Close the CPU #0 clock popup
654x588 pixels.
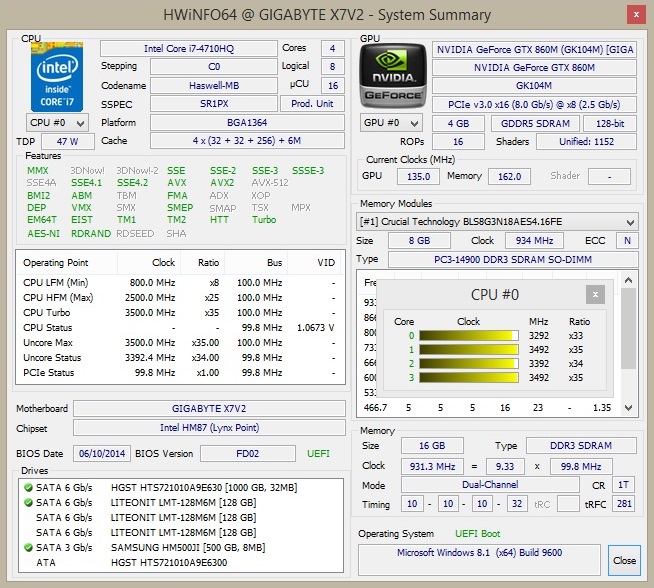click(595, 294)
